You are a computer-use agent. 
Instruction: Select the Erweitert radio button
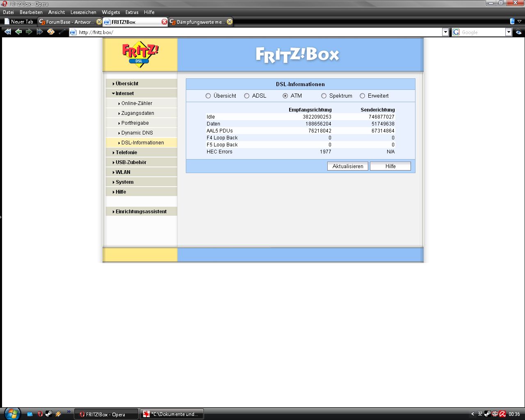pos(362,96)
